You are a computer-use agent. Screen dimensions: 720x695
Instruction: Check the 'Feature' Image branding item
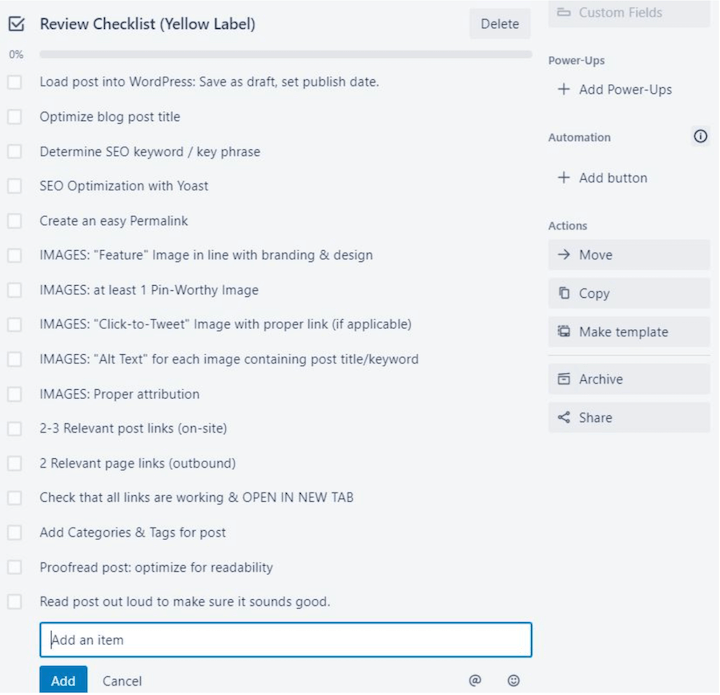click(x=15, y=256)
